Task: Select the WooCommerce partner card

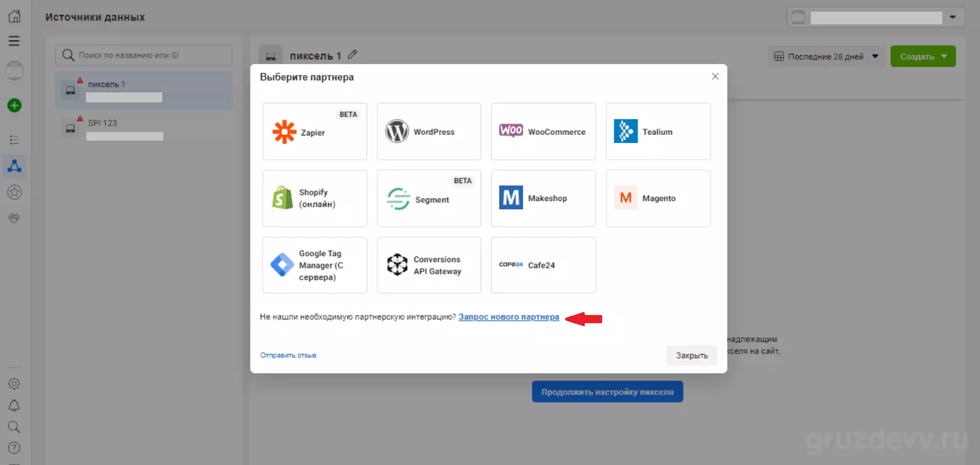Action: coord(543,131)
